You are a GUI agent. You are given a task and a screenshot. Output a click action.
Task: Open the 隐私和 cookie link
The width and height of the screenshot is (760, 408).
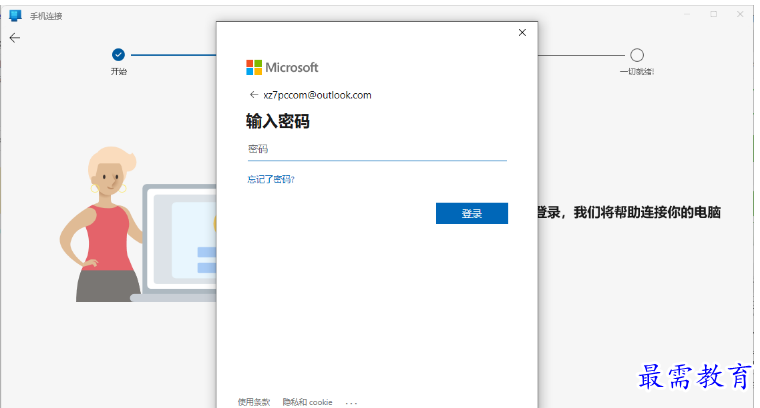307,402
